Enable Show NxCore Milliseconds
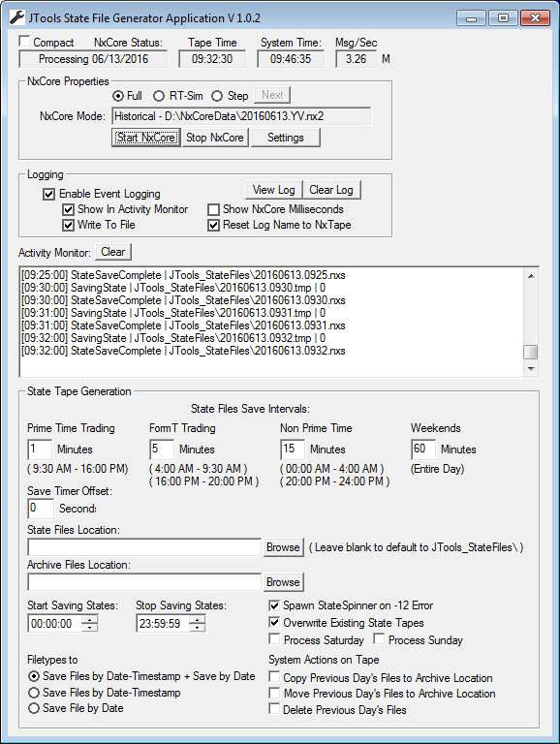Image resolution: width=560 pixels, height=744 pixels. click(213, 209)
